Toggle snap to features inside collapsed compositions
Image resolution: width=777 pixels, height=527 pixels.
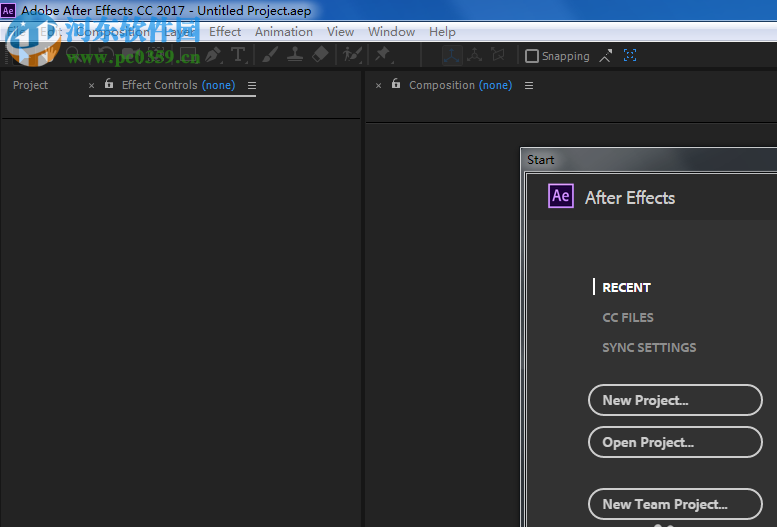(x=630, y=56)
